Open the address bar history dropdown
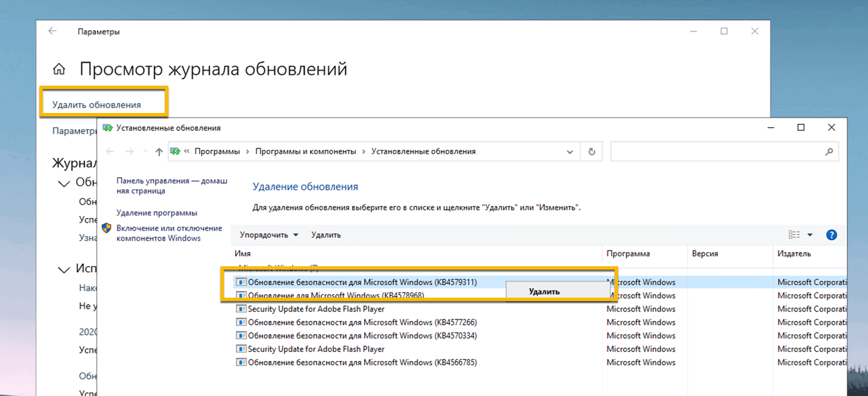The width and height of the screenshot is (868, 396). point(569,152)
